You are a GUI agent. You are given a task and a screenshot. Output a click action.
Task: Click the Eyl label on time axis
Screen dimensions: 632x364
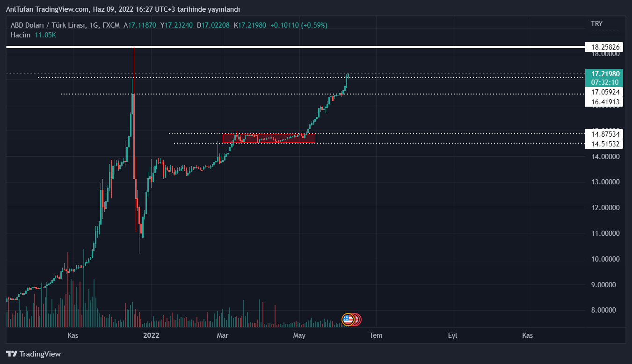(452, 335)
